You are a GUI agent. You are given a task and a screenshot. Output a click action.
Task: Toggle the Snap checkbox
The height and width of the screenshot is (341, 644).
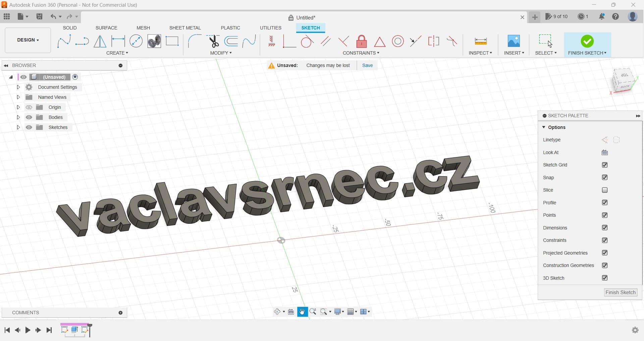coord(605,177)
